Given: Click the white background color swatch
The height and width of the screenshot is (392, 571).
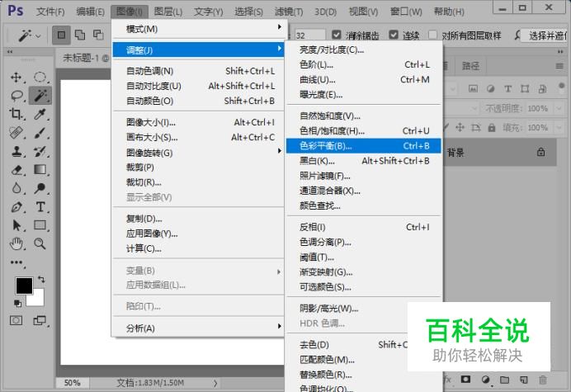Looking at the screenshot, I should coord(38,299).
